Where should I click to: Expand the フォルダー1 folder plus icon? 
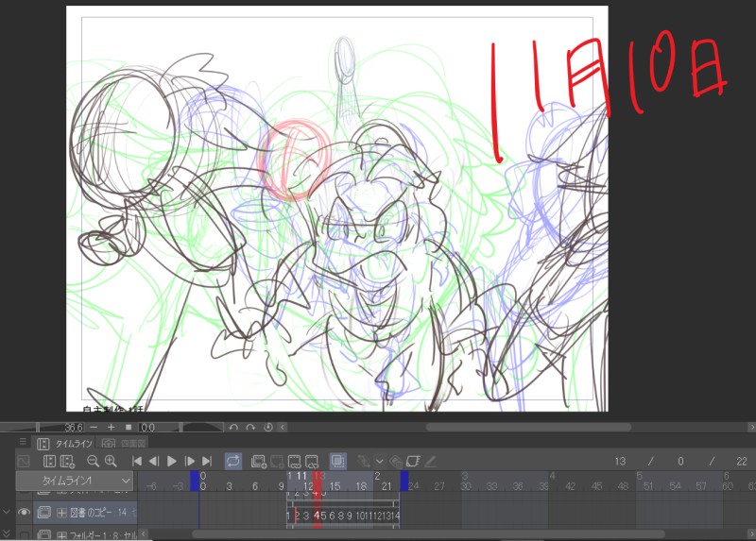[x=61, y=535]
